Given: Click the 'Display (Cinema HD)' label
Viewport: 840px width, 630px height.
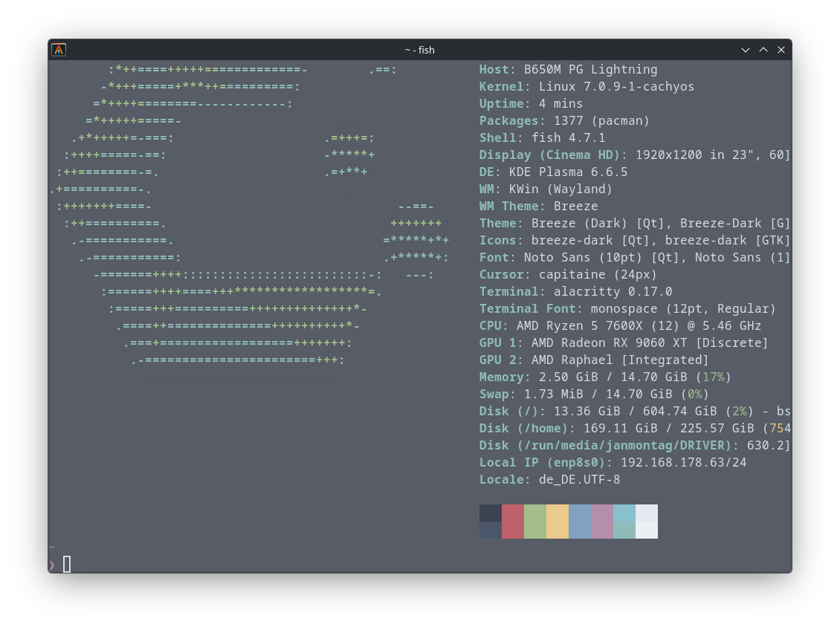Looking at the screenshot, I should coord(549,155).
